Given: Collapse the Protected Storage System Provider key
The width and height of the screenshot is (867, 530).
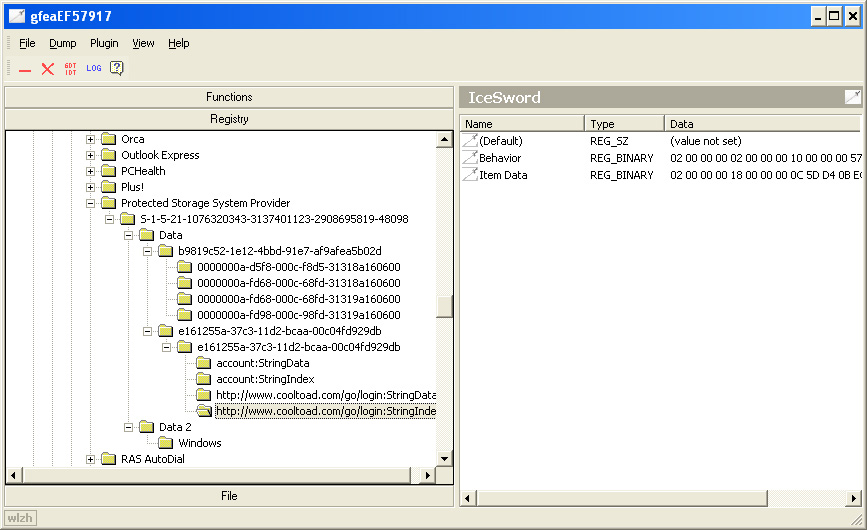Looking at the screenshot, I should tap(91, 203).
